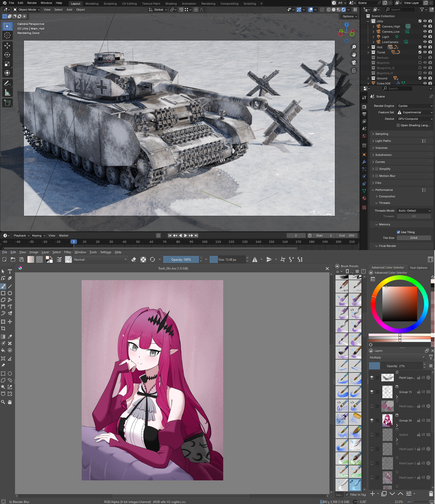Open Render properties tab icon
The image size is (435, 504).
364,107
